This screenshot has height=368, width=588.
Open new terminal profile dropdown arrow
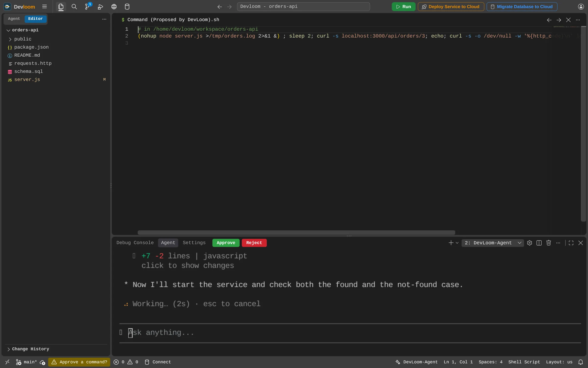pyautogui.click(x=457, y=243)
